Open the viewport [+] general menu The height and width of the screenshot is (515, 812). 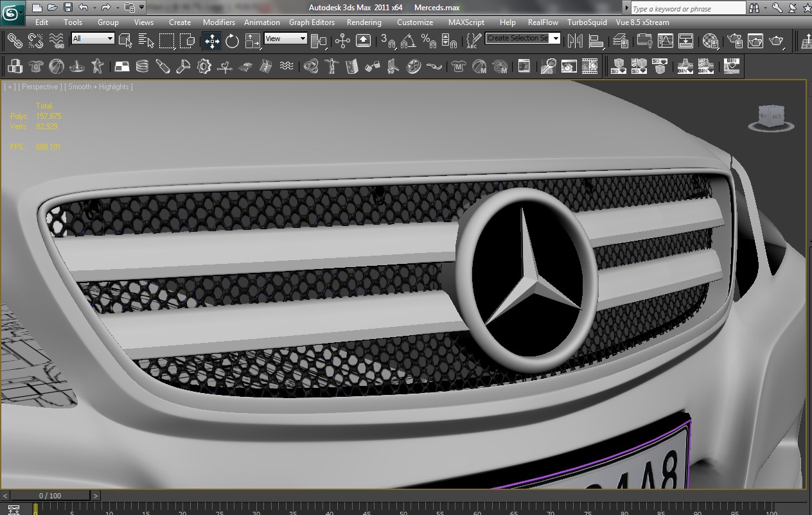click(10, 87)
